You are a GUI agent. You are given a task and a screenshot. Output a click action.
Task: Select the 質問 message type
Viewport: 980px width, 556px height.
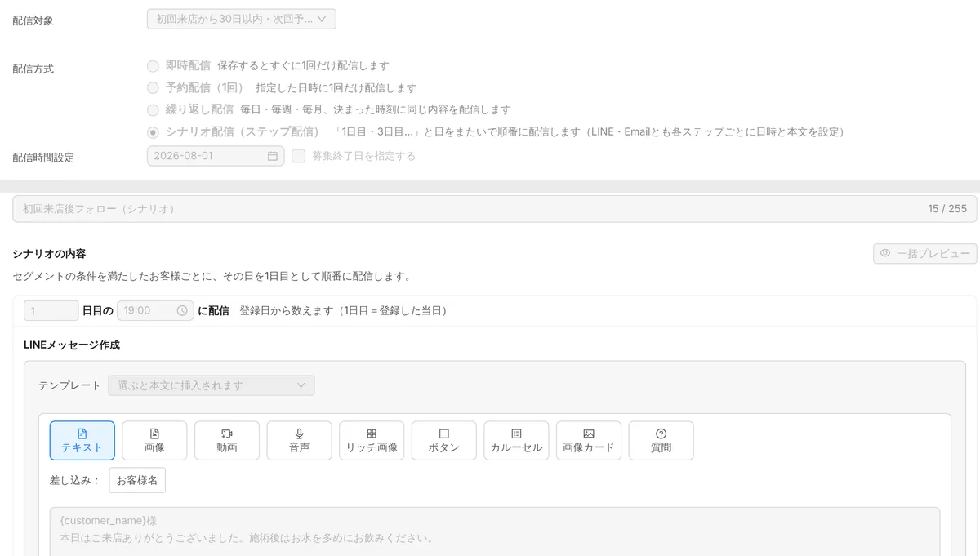661,441
